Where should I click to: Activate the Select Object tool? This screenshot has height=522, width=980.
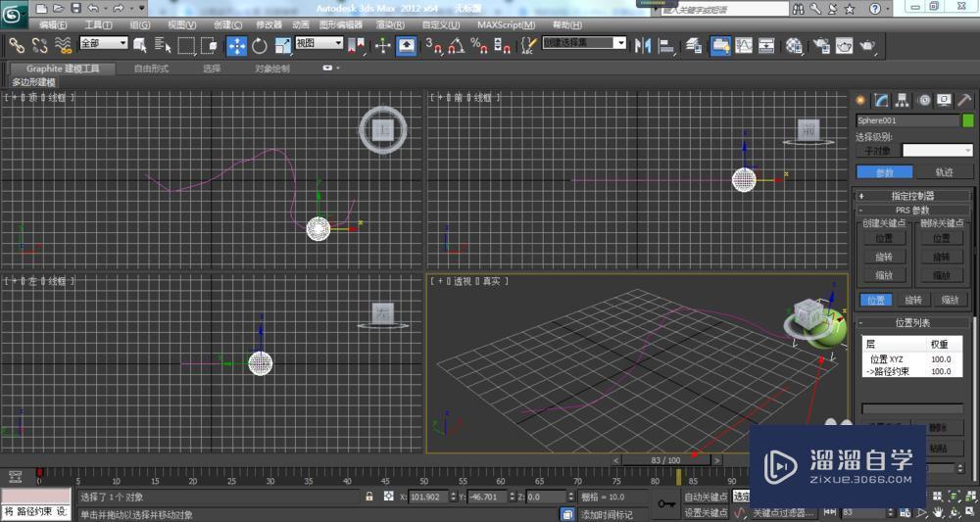[x=139, y=45]
